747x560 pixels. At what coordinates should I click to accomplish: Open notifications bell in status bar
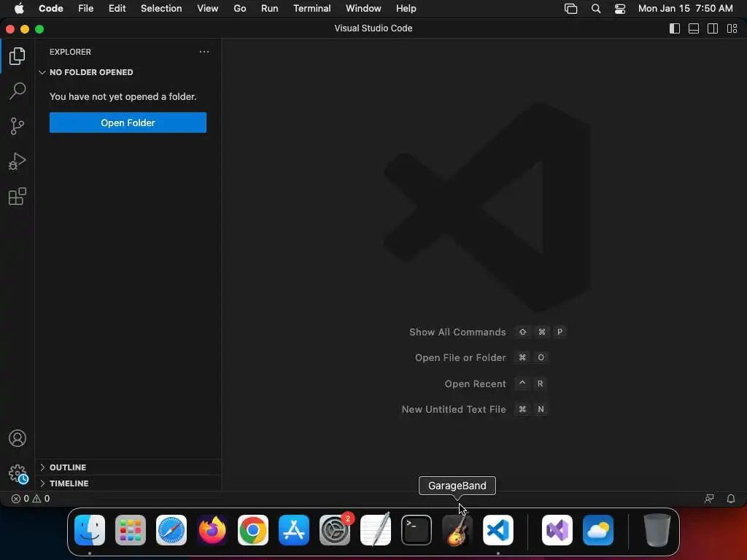pyautogui.click(x=731, y=499)
